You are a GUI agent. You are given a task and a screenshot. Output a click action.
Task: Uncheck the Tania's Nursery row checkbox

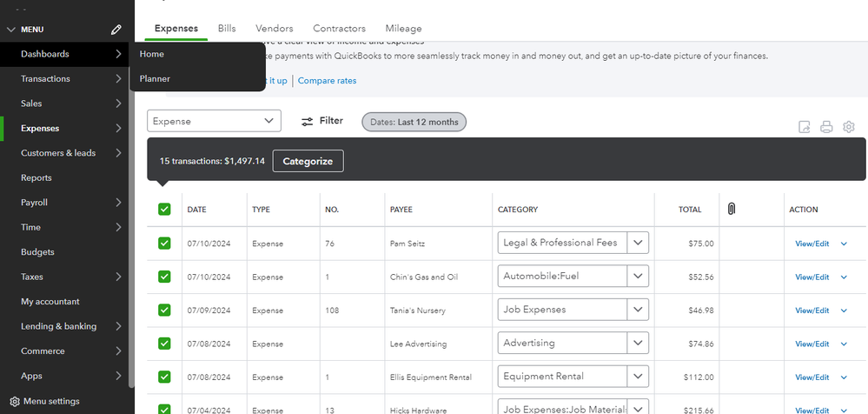[164, 310]
